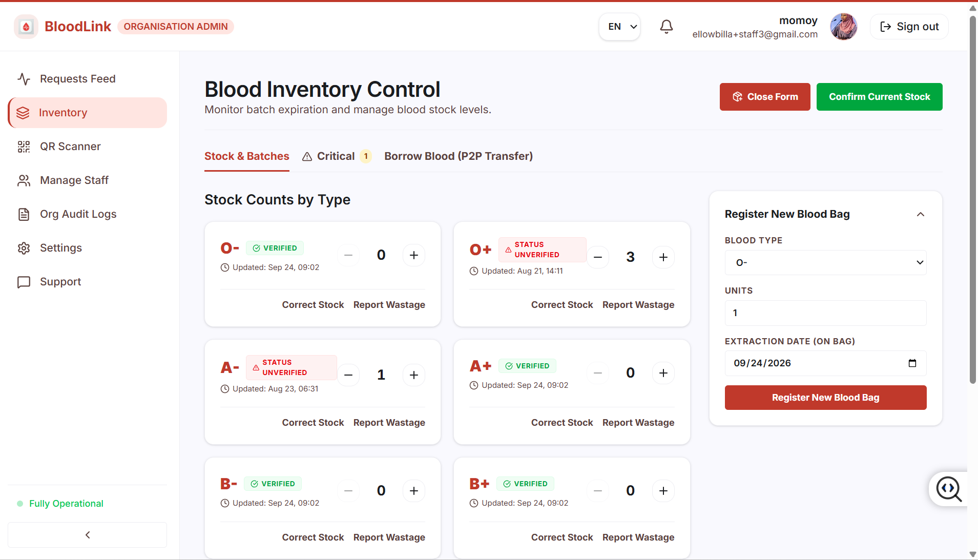Go to the Inventory sidebar item
This screenshot has height=560, width=978.
(87, 113)
